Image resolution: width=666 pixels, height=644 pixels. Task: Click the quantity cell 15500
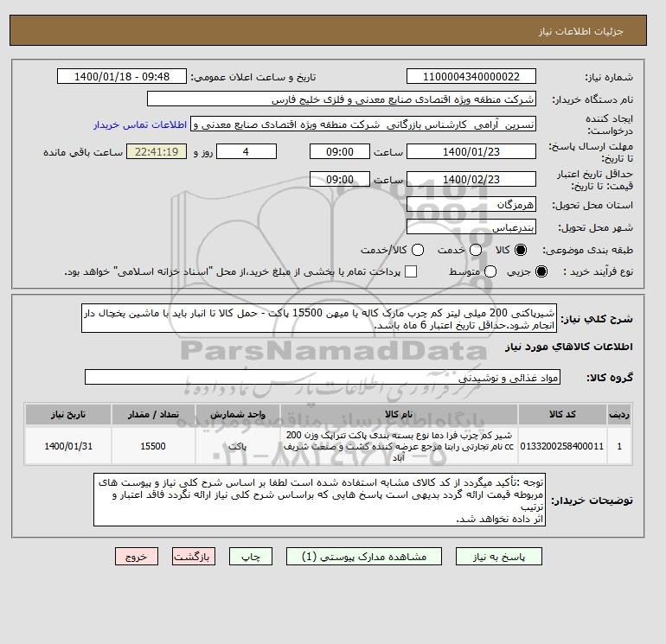(153, 446)
